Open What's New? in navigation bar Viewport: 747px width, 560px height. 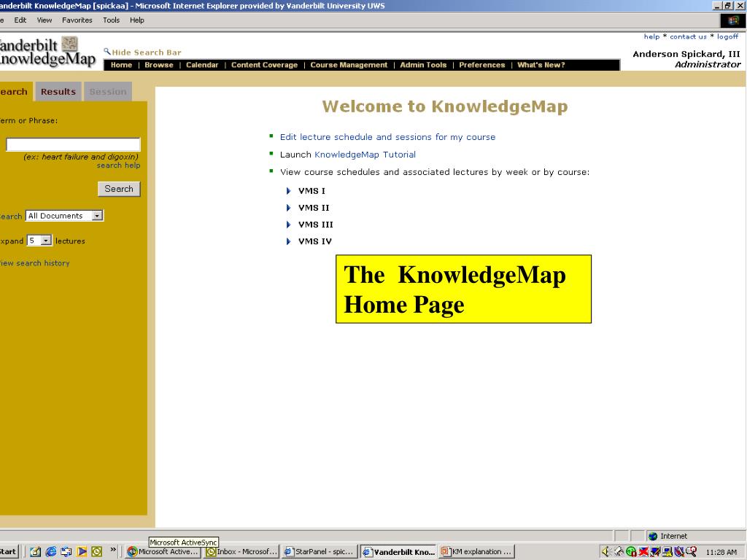[541, 65]
